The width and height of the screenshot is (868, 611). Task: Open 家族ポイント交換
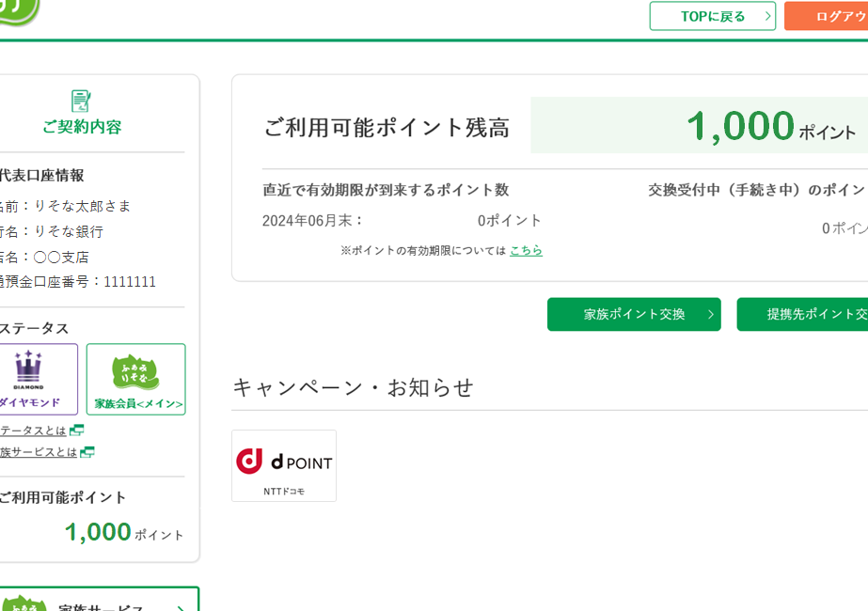tap(634, 315)
